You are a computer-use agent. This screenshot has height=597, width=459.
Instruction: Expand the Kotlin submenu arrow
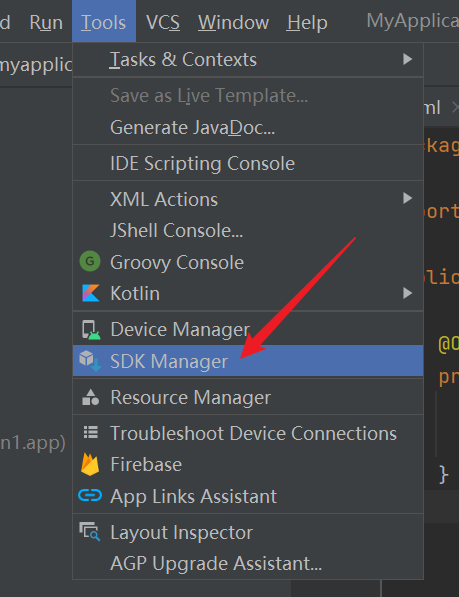click(x=408, y=293)
